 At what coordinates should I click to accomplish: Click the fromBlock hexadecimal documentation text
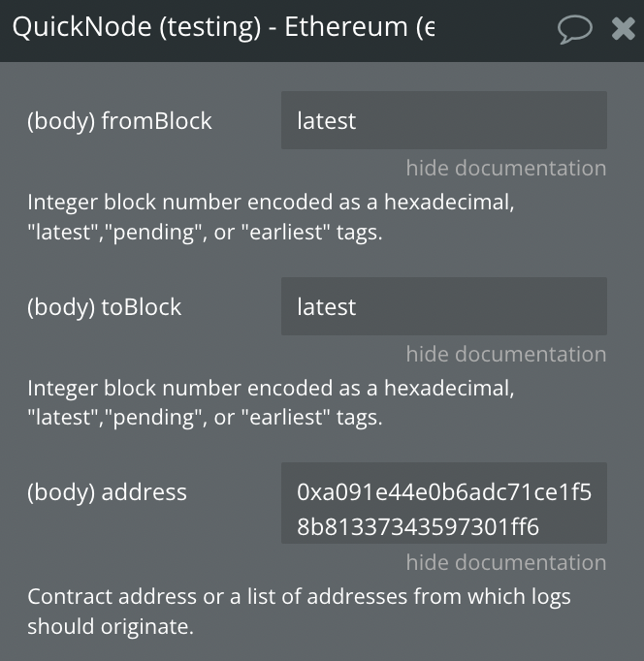[x=271, y=217]
